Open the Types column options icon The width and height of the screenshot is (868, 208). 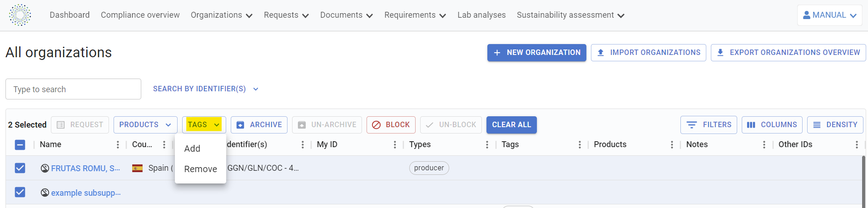487,144
